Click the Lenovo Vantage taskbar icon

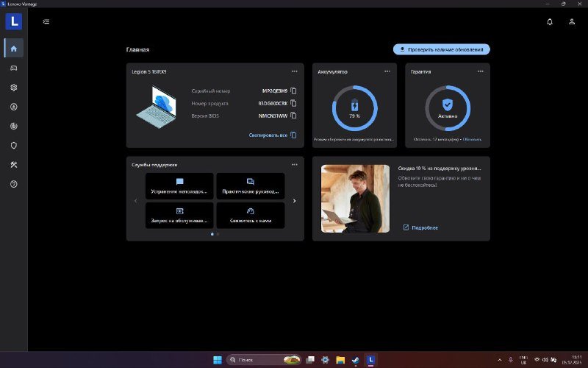pyautogui.click(x=370, y=360)
